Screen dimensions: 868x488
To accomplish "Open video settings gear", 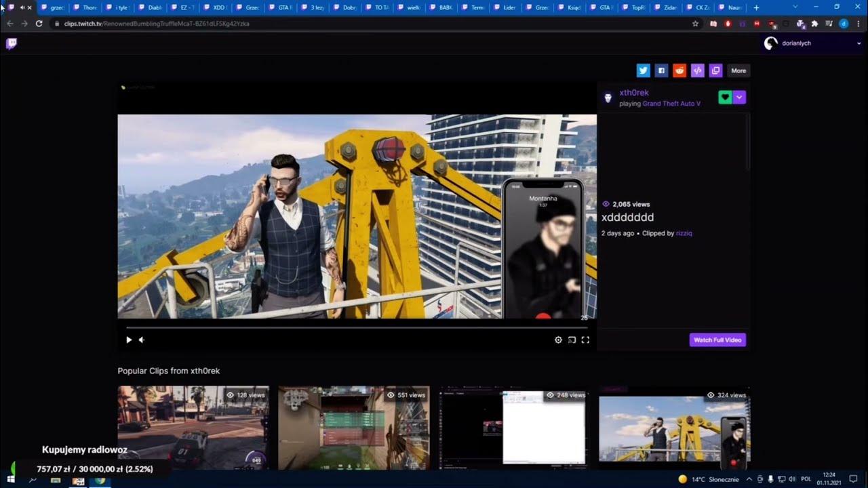I will tap(558, 340).
